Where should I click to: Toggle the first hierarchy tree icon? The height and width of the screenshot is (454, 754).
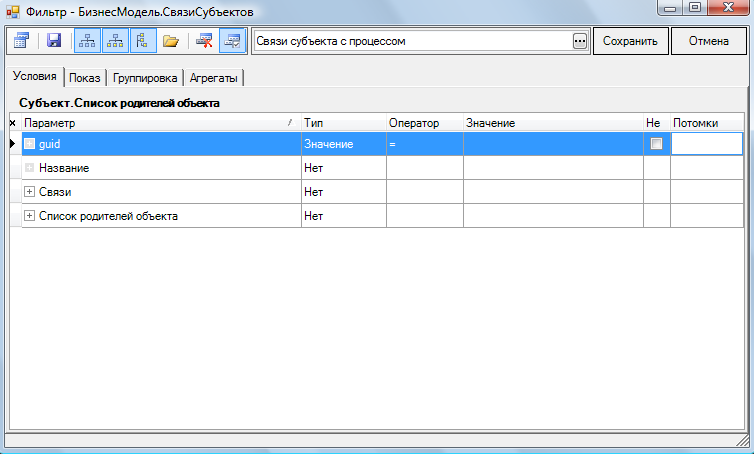pyautogui.click(x=87, y=41)
